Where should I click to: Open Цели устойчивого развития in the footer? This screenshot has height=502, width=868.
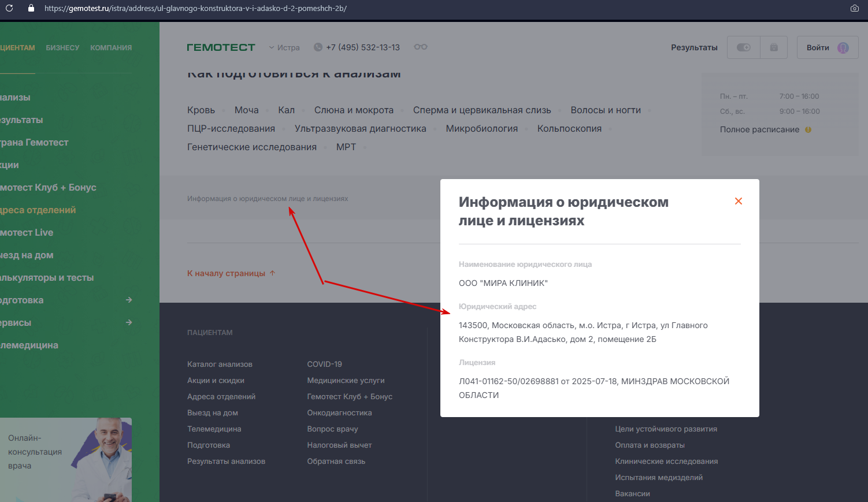pos(666,429)
